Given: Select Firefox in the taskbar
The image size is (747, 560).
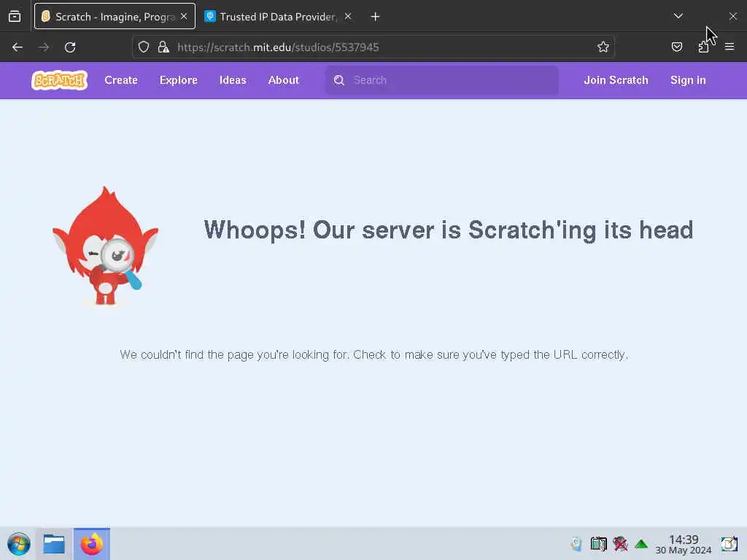Looking at the screenshot, I should pos(91,544).
